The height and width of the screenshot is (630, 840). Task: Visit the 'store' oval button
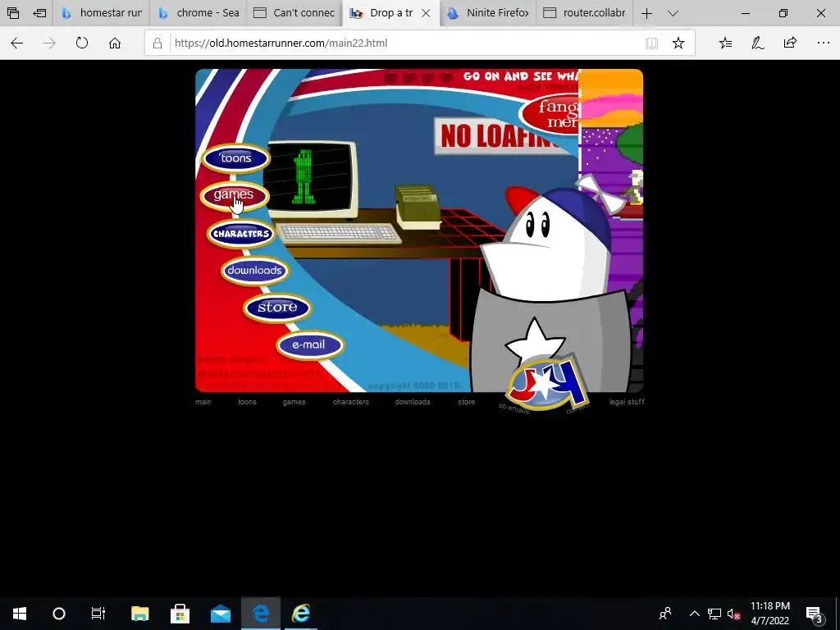click(x=277, y=308)
